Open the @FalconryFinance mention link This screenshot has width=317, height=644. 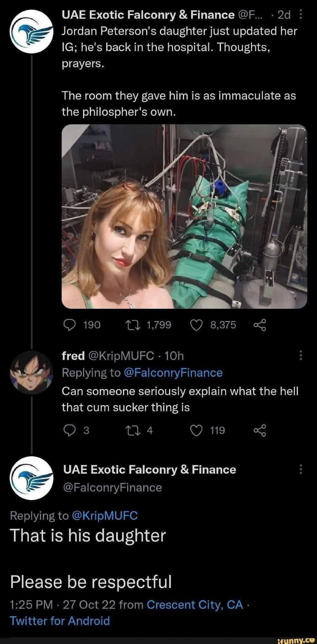175,373
